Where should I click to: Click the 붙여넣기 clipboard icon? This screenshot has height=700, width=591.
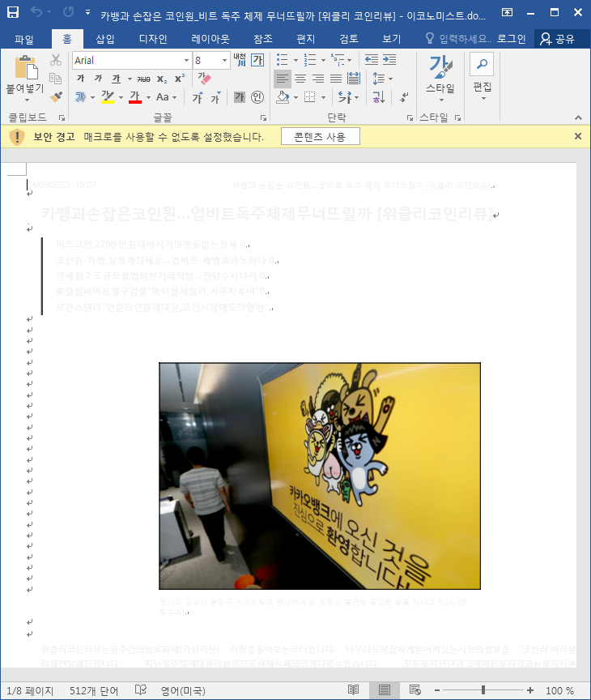point(27,68)
